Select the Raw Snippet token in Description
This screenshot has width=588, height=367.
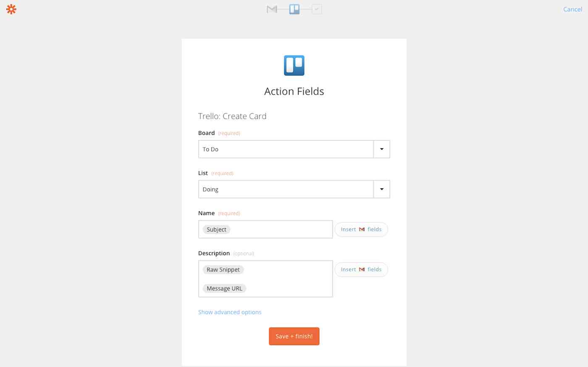(223, 269)
